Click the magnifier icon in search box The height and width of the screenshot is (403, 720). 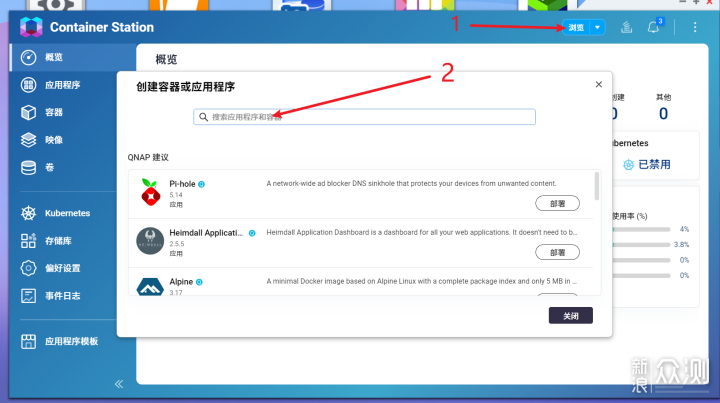point(203,117)
